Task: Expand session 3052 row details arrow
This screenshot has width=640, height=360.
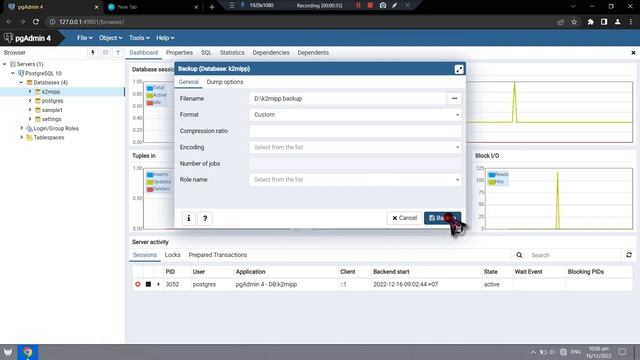Action: 158,284
